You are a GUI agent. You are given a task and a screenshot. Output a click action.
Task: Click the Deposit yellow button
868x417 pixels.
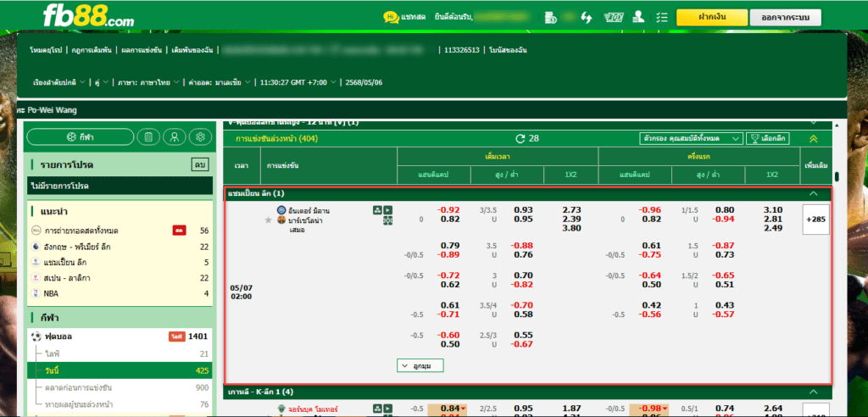tap(712, 17)
